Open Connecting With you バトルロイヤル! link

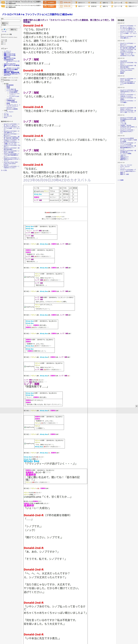coord(12,74)
